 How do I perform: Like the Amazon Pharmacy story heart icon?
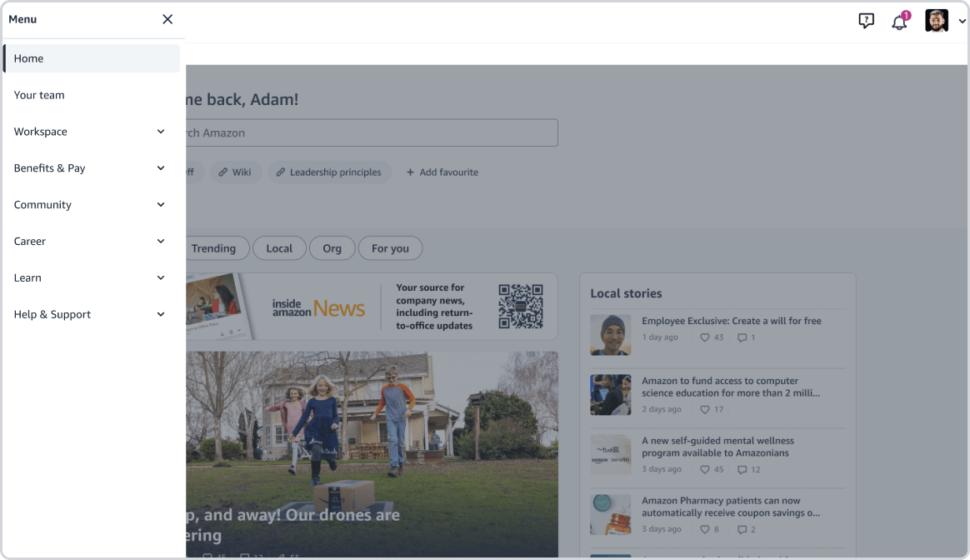point(705,529)
